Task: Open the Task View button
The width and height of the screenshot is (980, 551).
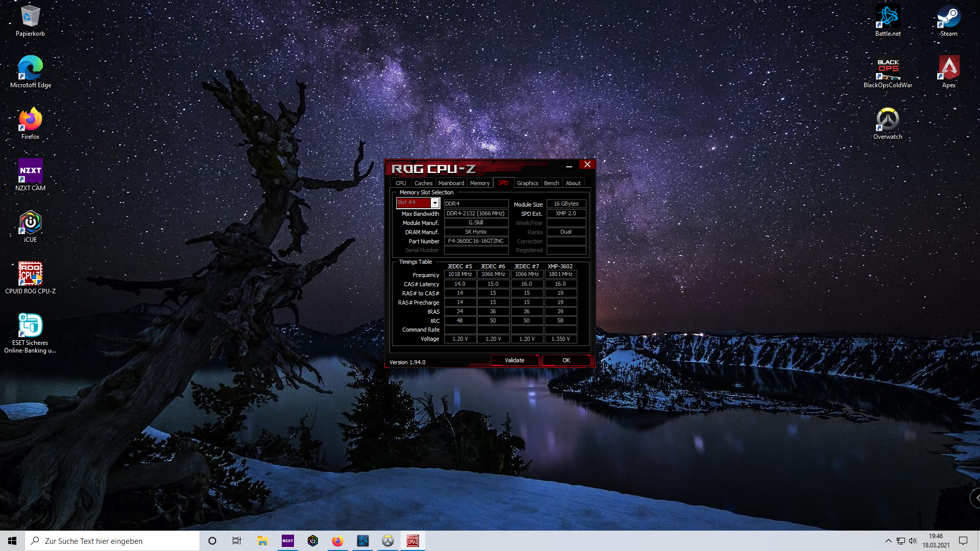Action: coord(237,541)
